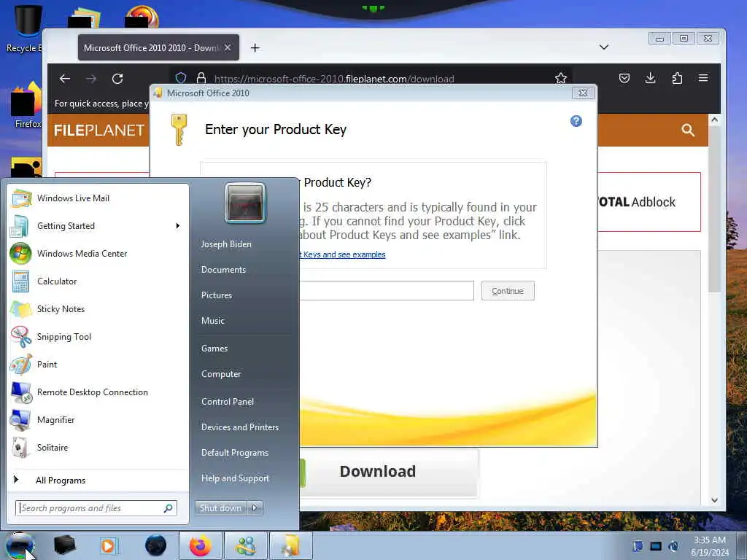
Task: Open Pictures from the Start menu
Action: tap(217, 295)
